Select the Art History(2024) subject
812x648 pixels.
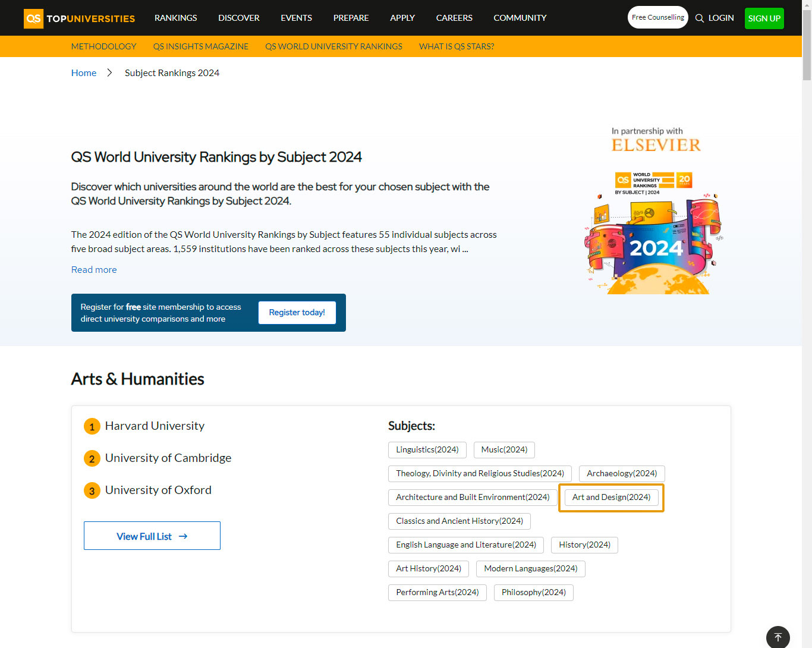pos(429,569)
